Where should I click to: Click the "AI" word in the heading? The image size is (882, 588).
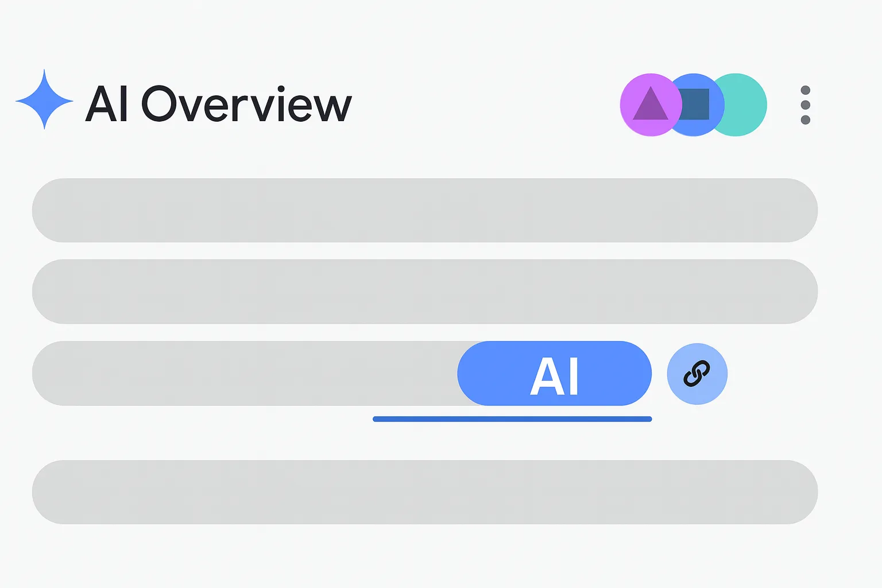[106, 104]
